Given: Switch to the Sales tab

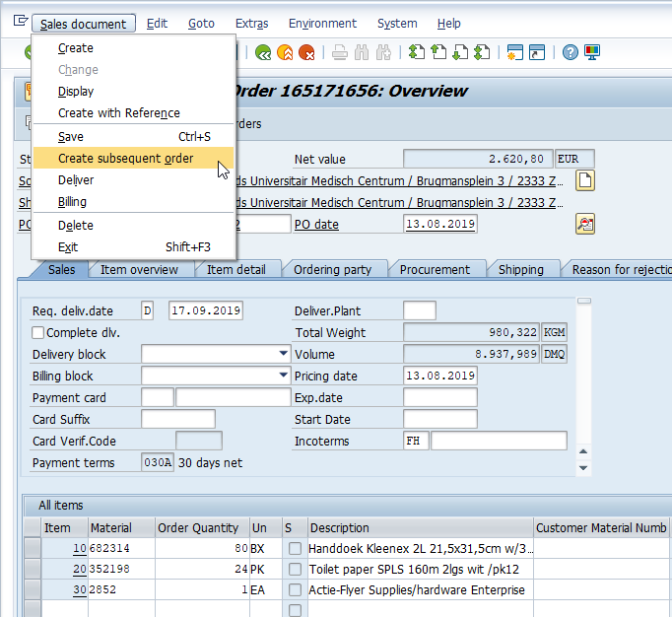Looking at the screenshot, I should (x=62, y=270).
